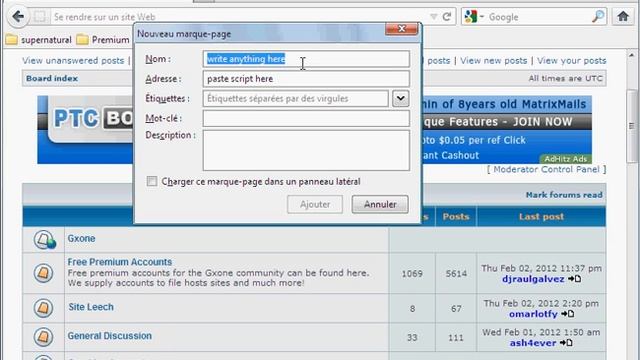Click the AdHitz Ads label on banner
640x360 pixels.
click(565, 159)
